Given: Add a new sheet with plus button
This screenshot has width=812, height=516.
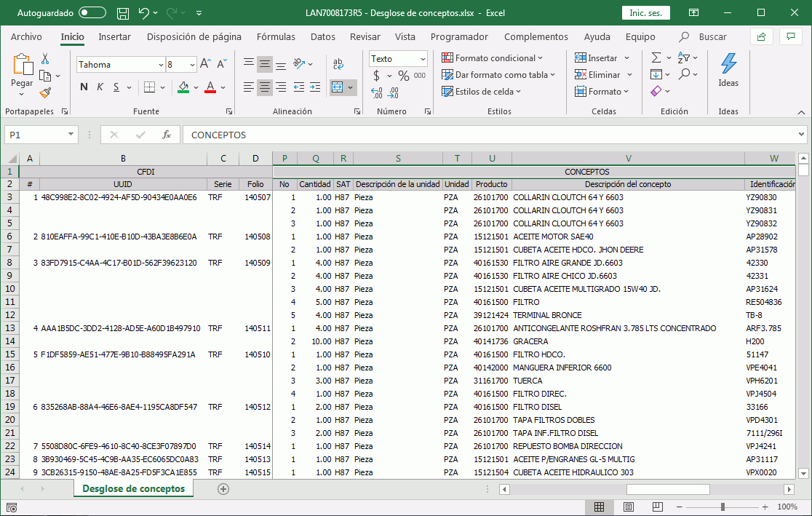Looking at the screenshot, I should [223, 489].
